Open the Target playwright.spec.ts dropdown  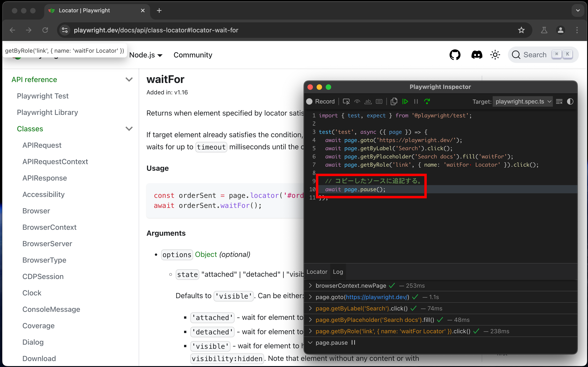(x=523, y=101)
